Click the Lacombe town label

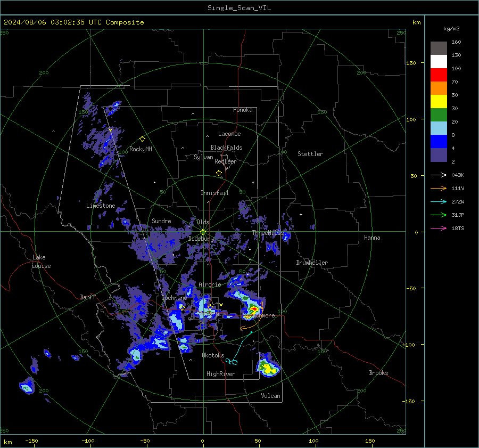click(x=229, y=134)
